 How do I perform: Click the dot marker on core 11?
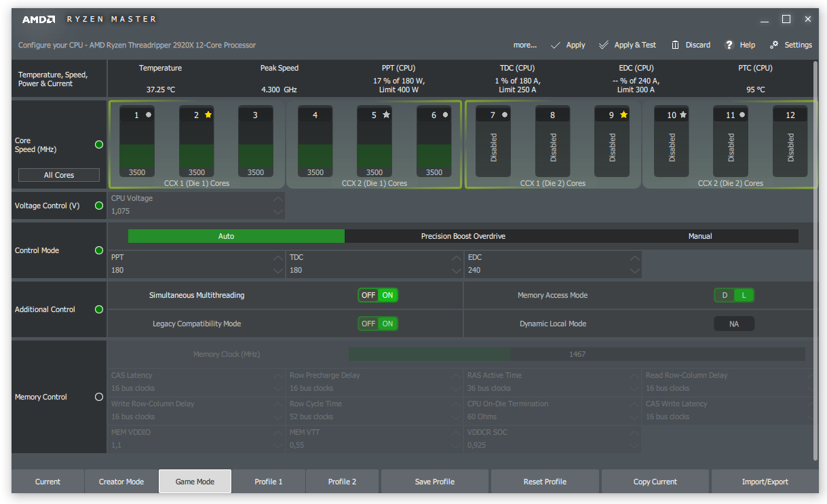(x=742, y=115)
